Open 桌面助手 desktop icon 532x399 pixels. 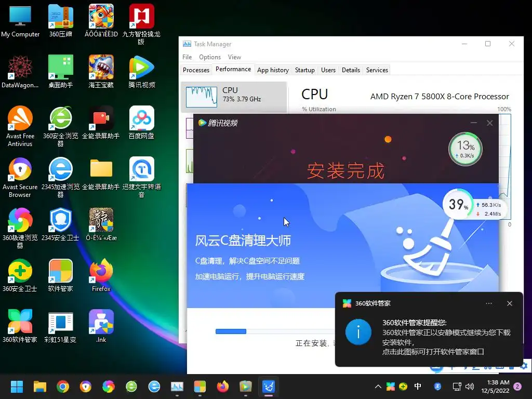tap(60, 72)
